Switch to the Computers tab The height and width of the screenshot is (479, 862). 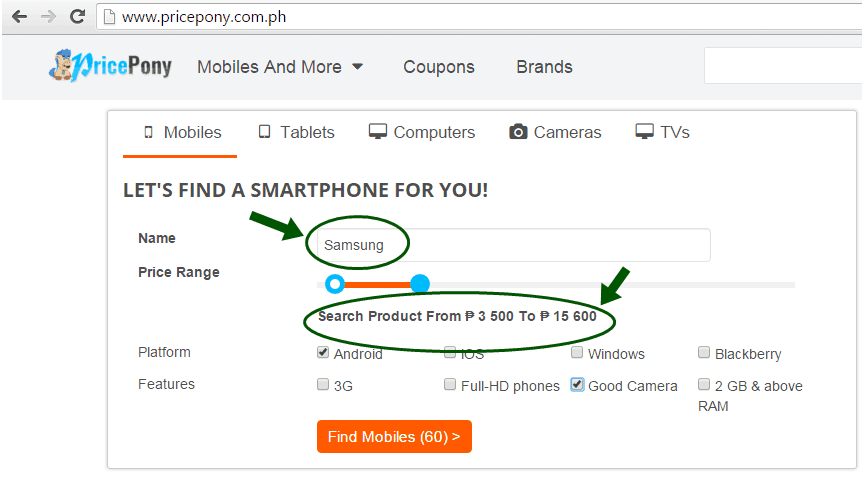(422, 133)
